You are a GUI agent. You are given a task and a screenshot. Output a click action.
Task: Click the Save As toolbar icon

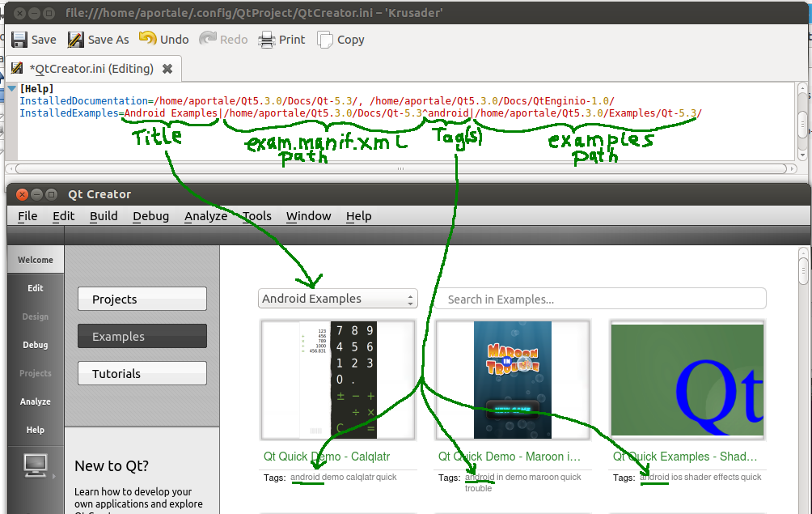(x=76, y=40)
